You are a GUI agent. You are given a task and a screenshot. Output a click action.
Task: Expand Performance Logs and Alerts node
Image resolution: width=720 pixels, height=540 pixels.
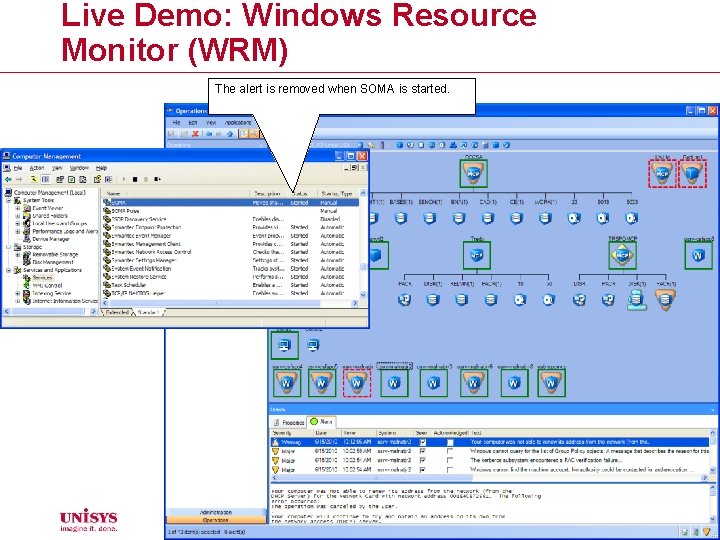coord(17,231)
